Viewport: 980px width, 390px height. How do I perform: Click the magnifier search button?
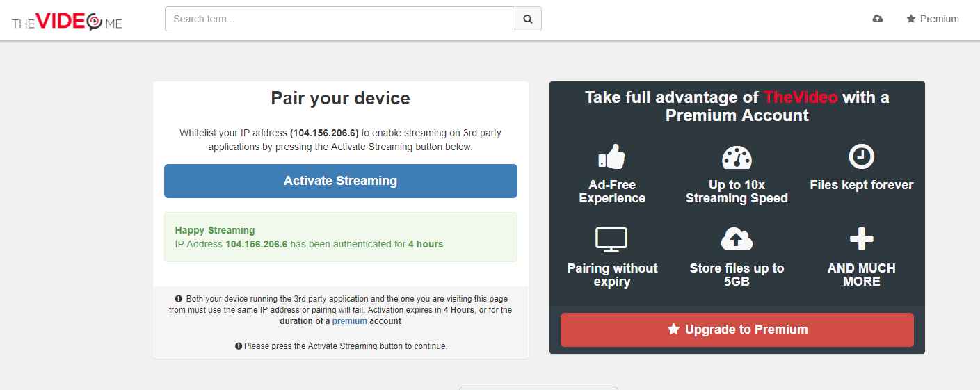point(528,19)
